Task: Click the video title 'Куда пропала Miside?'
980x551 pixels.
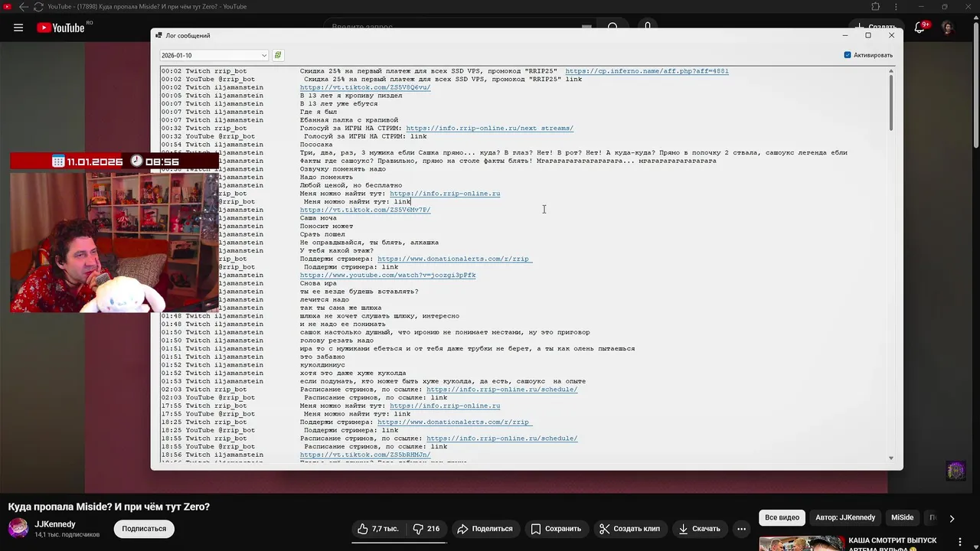Action: click(x=109, y=507)
